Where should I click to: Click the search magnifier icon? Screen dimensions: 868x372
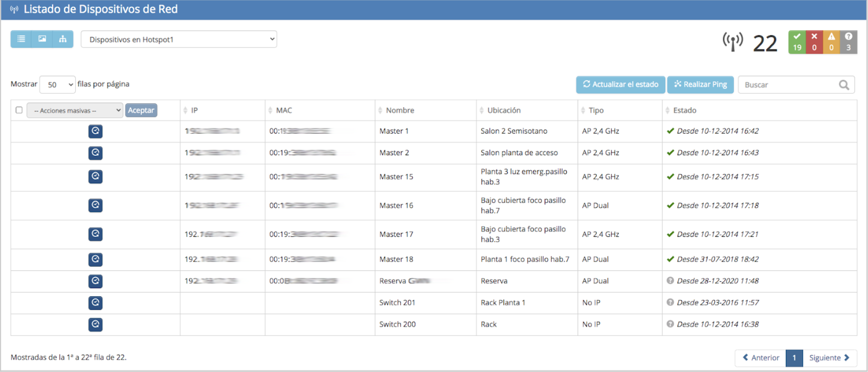click(844, 85)
